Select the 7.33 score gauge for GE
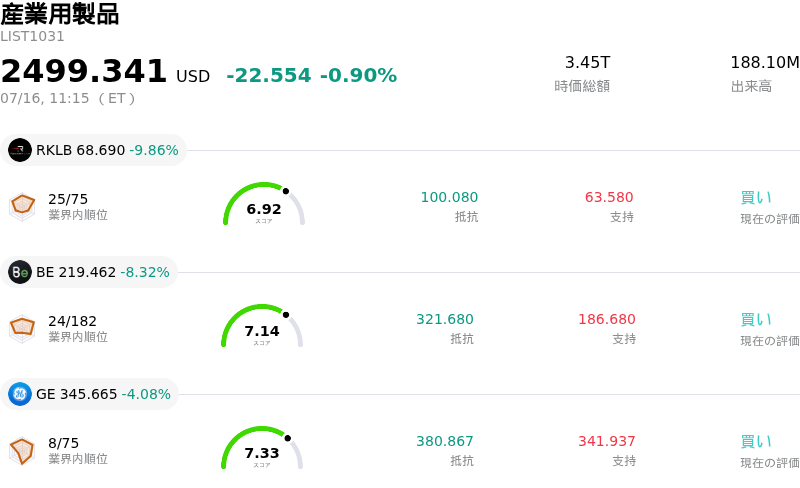This screenshot has height=488, width=800. pyautogui.click(x=262, y=448)
